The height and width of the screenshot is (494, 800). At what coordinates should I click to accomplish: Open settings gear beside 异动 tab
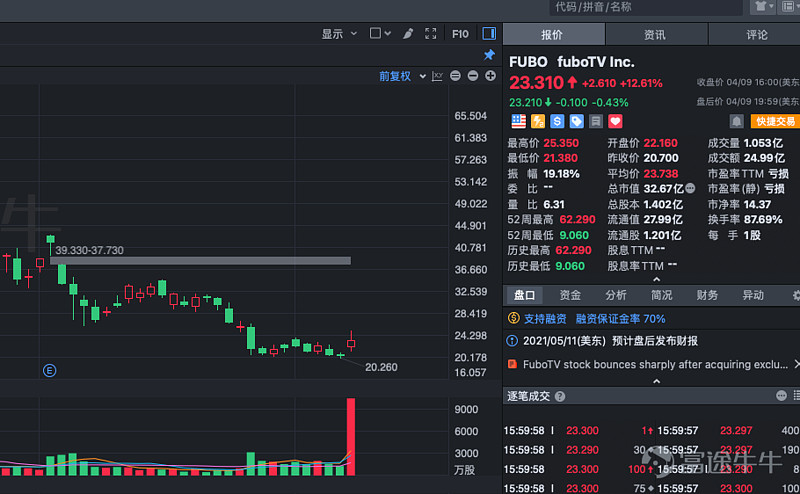point(796,295)
